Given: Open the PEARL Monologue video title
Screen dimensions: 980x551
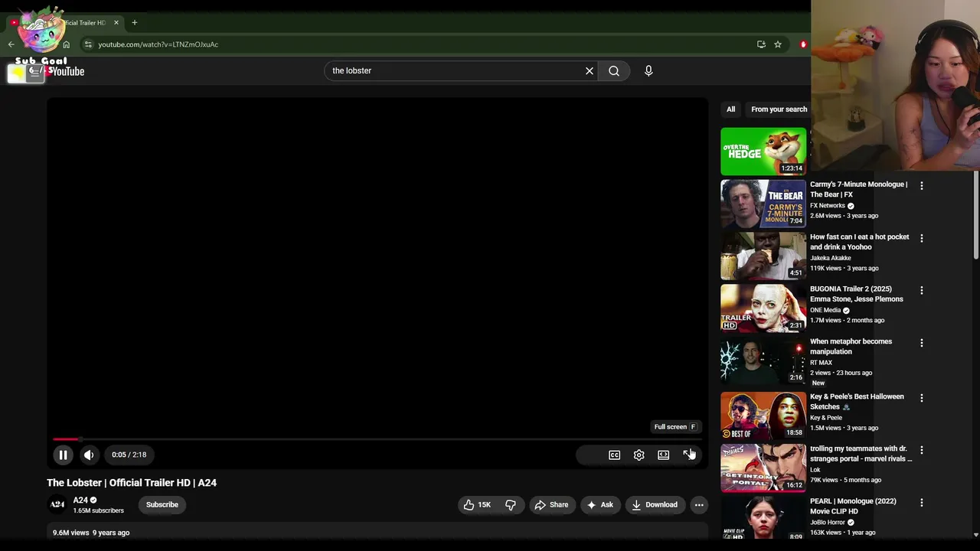Looking at the screenshot, I should (x=853, y=506).
